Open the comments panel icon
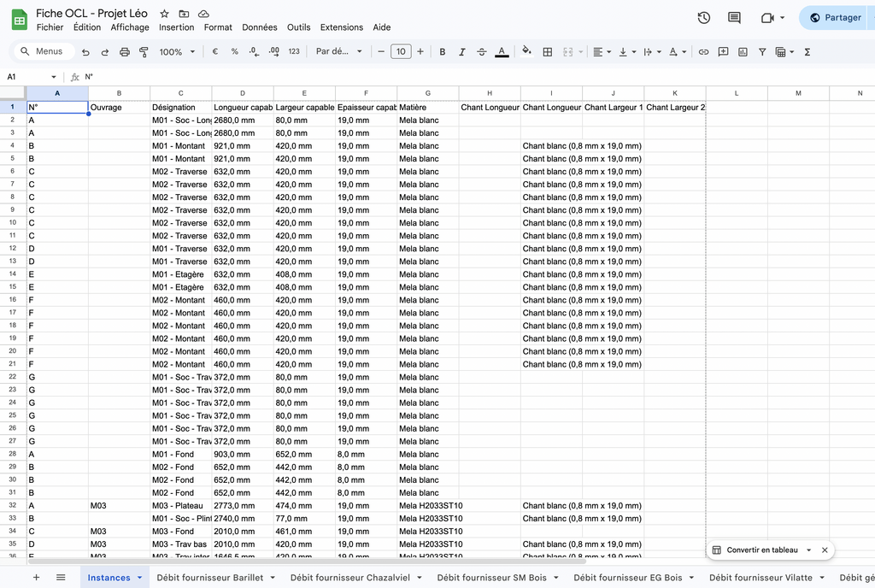 coord(734,18)
